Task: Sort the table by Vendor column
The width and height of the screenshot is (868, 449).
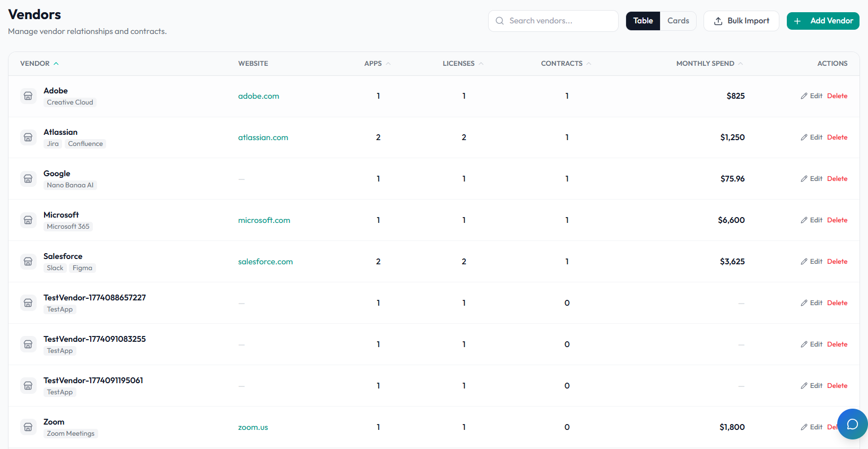Action: tap(39, 64)
